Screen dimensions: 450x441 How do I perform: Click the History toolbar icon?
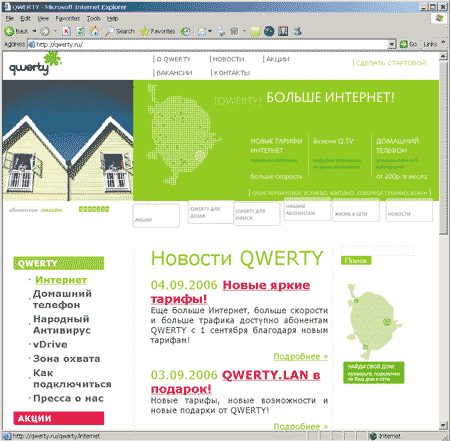pyautogui.click(x=186, y=31)
